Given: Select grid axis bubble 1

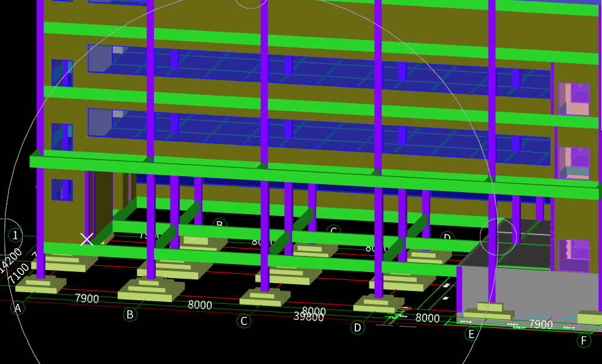Looking at the screenshot, I should click(15, 235).
